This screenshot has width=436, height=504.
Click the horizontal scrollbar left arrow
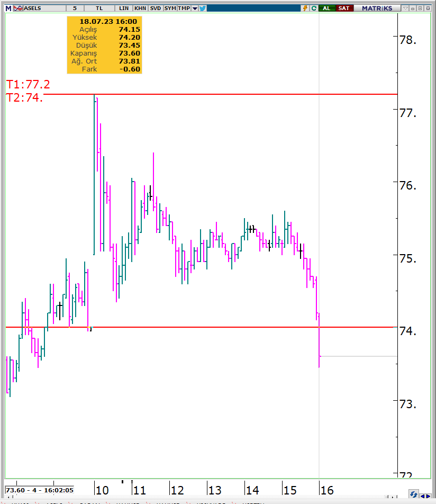tap(8, 497)
